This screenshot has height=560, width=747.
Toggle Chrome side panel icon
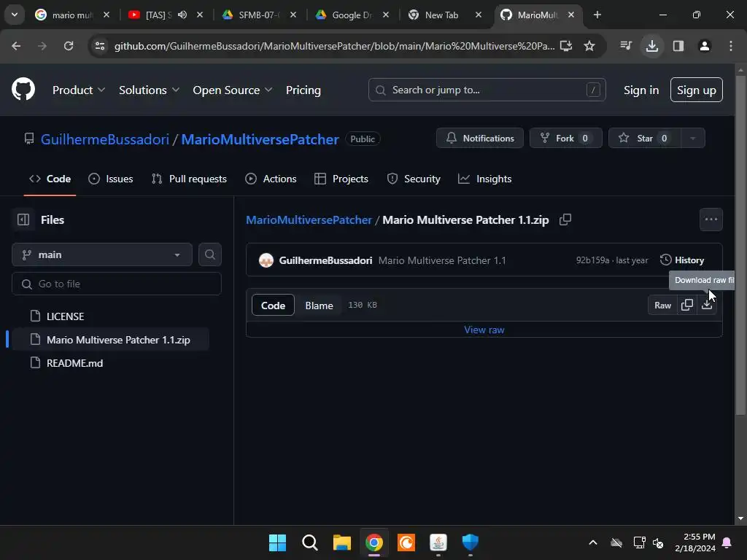point(678,46)
